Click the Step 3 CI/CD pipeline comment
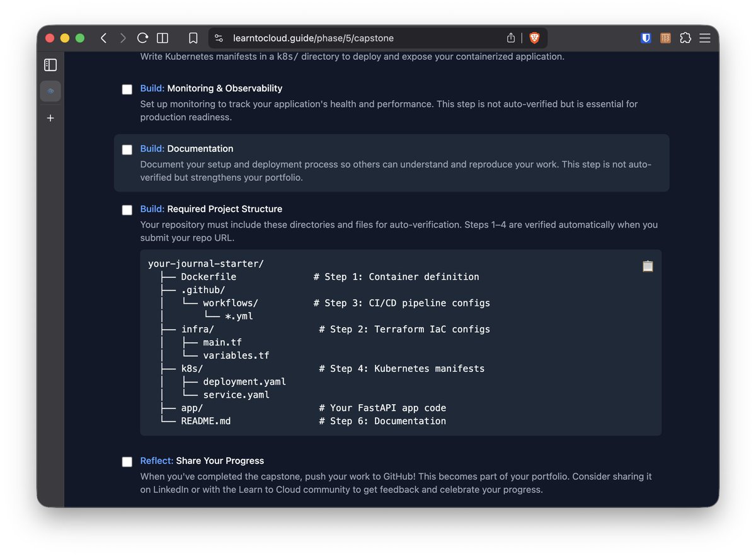756x556 pixels. tap(402, 303)
